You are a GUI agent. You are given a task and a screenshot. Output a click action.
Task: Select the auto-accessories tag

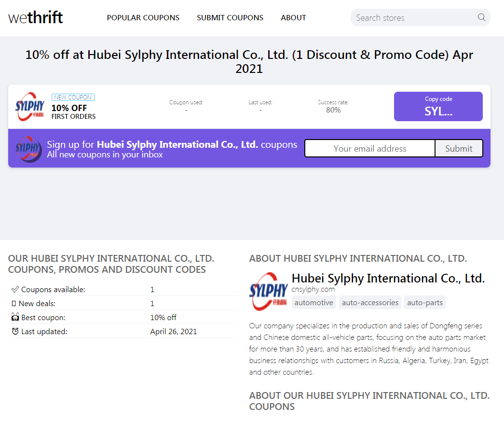click(x=370, y=303)
